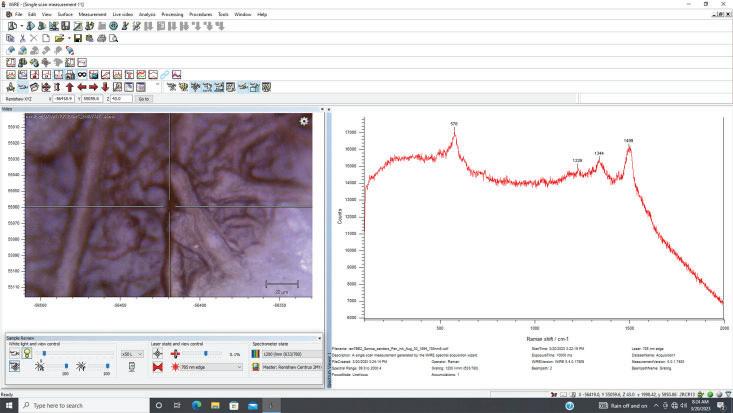Screen dimensions: 733x413
Task: Move stage with red right arrow
Action: (x=93, y=87)
